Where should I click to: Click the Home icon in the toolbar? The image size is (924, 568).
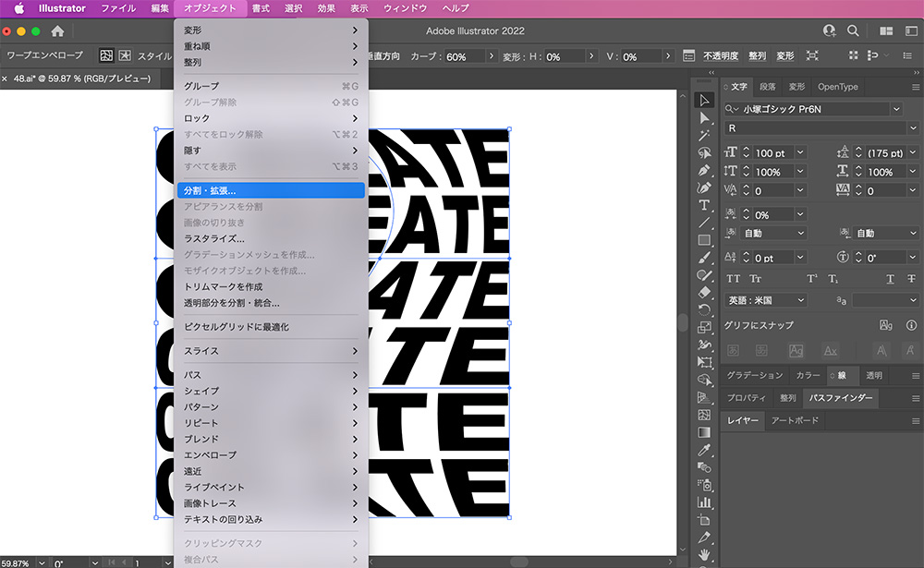point(57,31)
